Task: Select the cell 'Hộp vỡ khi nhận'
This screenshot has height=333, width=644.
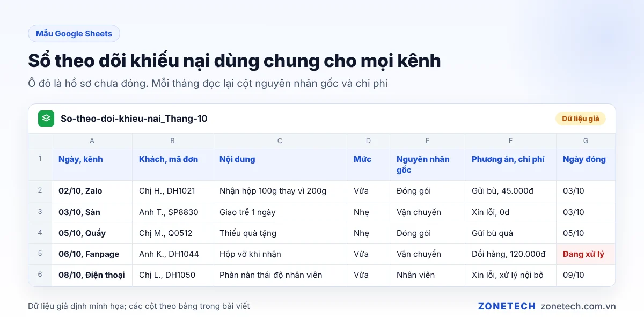Action: point(280,254)
